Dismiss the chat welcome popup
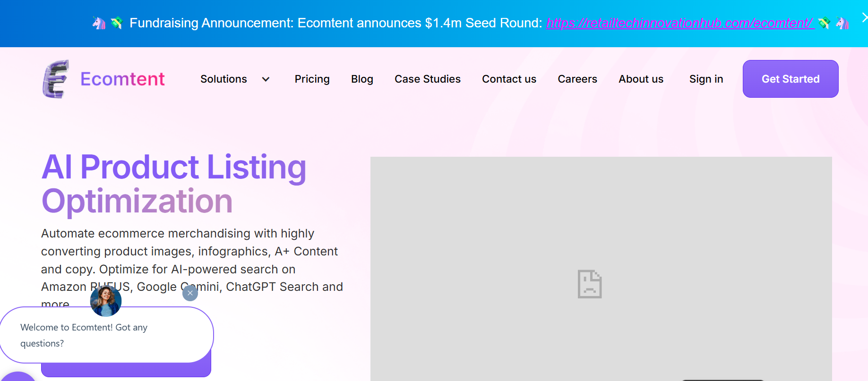The image size is (868, 381). point(190,293)
